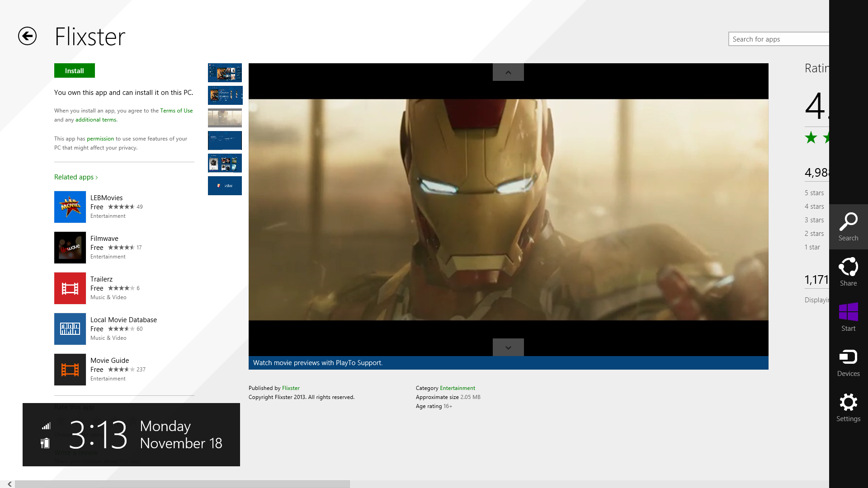Open the Search charm

848,226
